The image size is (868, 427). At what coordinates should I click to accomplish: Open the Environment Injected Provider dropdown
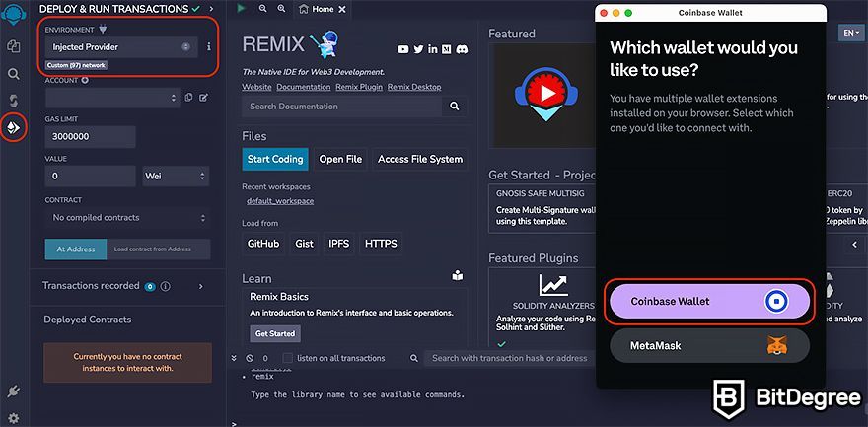121,47
